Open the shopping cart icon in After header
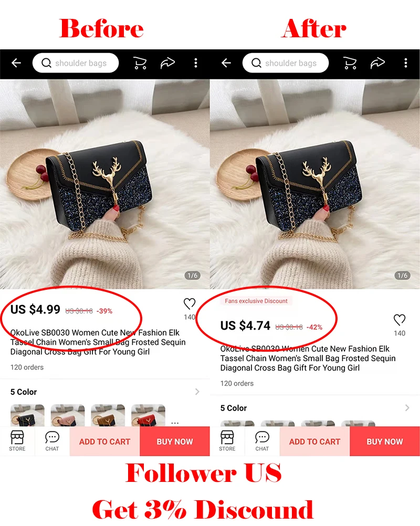Image resolution: width=420 pixels, height=526 pixels. click(x=350, y=62)
